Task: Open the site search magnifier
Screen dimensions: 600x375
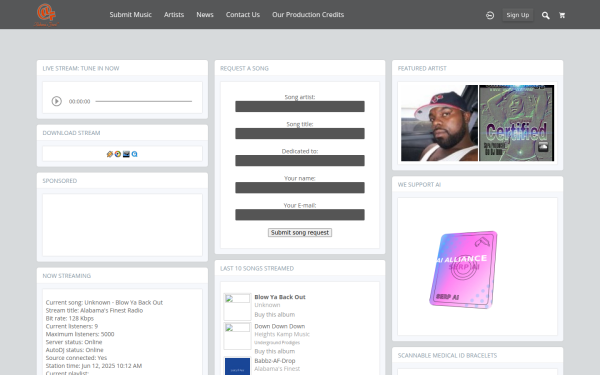Action: click(x=546, y=15)
